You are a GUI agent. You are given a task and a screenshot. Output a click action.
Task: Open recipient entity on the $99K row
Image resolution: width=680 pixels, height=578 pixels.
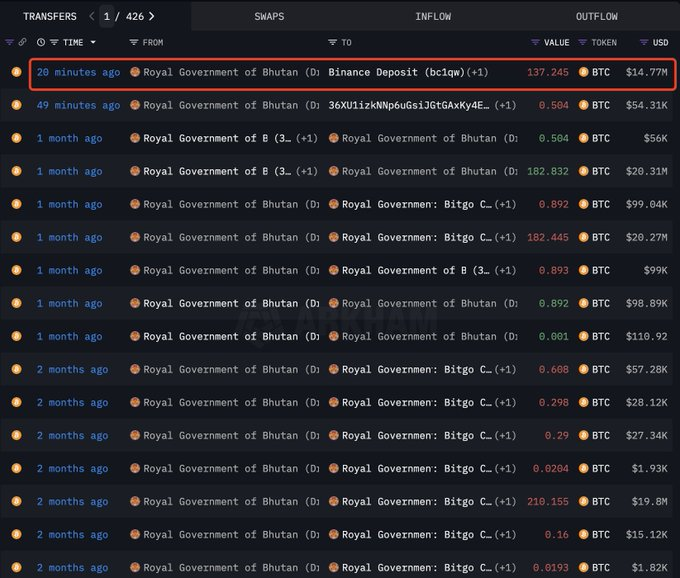tap(409, 270)
